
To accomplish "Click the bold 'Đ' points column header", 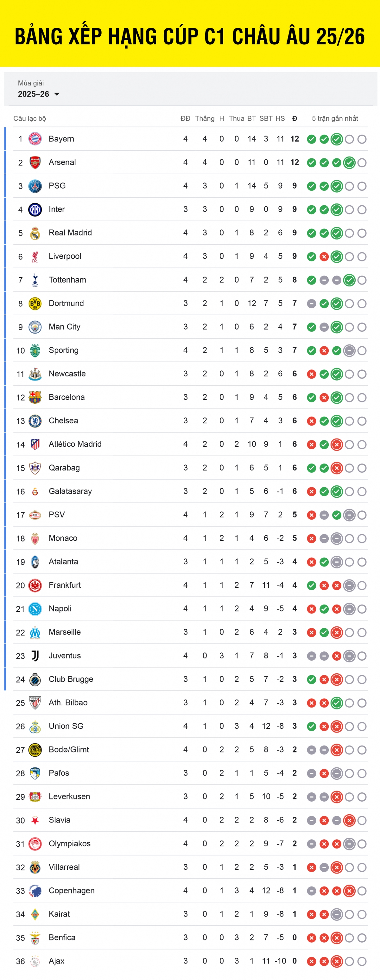I will (x=294, y=118).
